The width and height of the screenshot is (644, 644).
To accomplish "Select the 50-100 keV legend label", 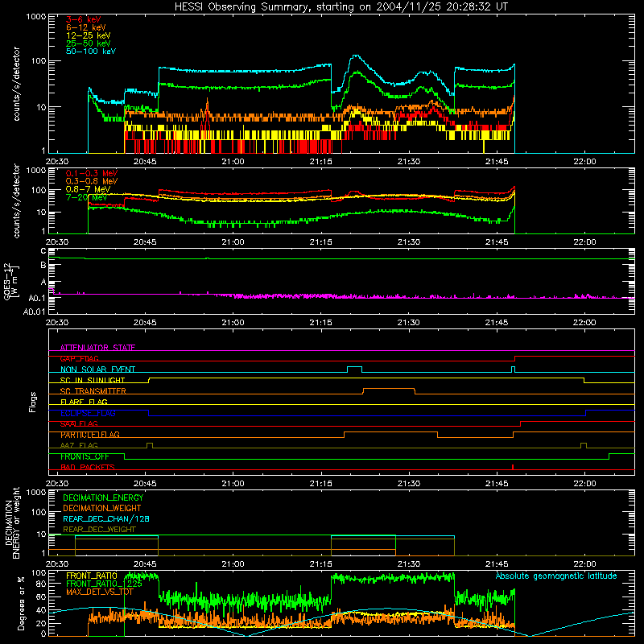I will 91,52.
